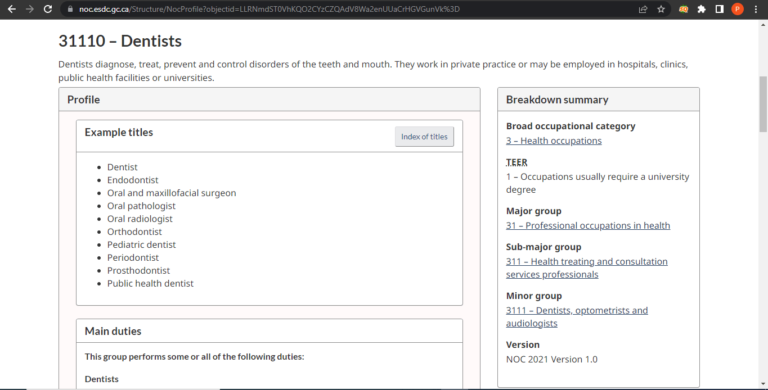The width and height of the screenshot is (768, 390).
Task: Click the share page icon
Action: [643, 9]
